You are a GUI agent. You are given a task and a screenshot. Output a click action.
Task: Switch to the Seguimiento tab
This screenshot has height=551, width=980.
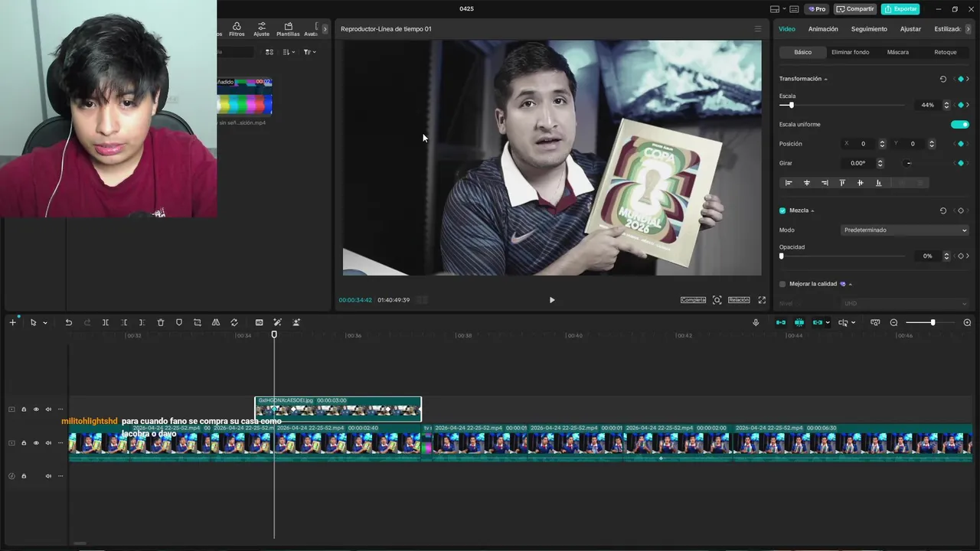[x=869, y=29]
